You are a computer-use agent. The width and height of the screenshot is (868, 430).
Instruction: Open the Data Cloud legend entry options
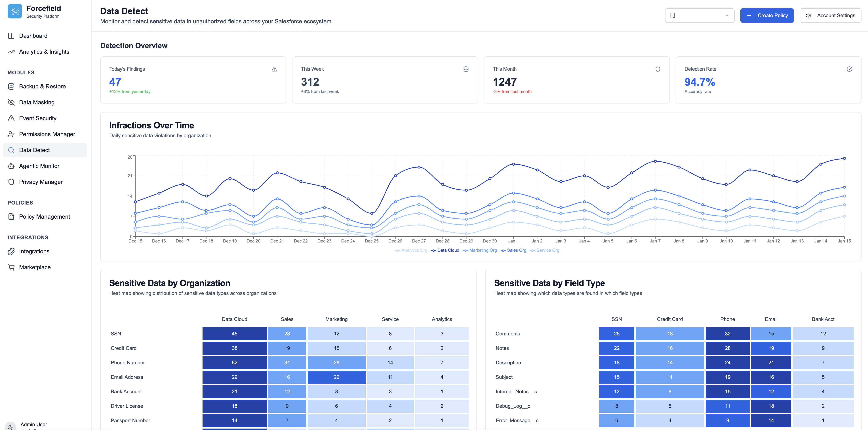445,250
